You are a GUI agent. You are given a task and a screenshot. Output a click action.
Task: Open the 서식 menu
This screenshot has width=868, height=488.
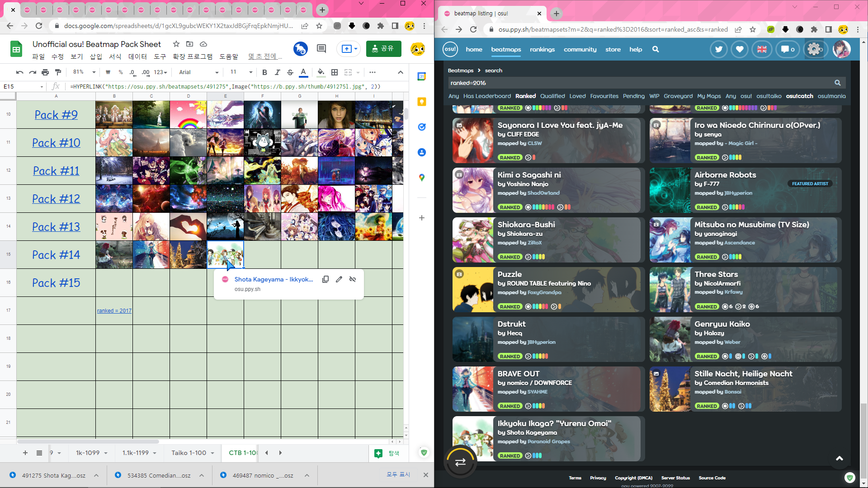[x=115, y=56]
